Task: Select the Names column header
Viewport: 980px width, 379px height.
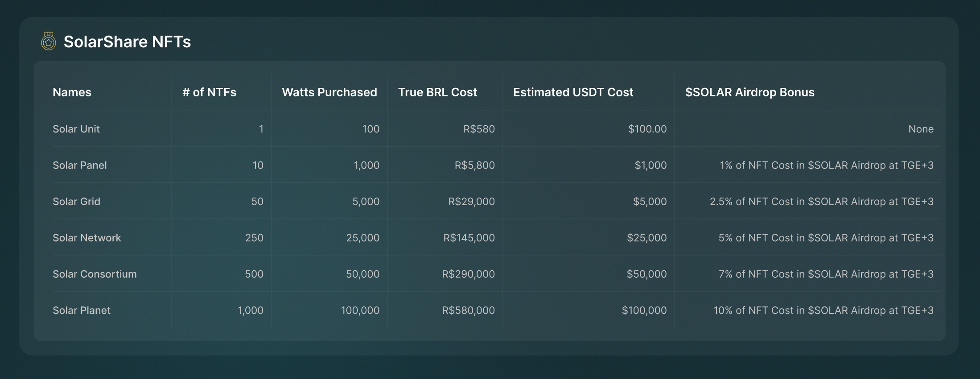Action: pos(72,92)
